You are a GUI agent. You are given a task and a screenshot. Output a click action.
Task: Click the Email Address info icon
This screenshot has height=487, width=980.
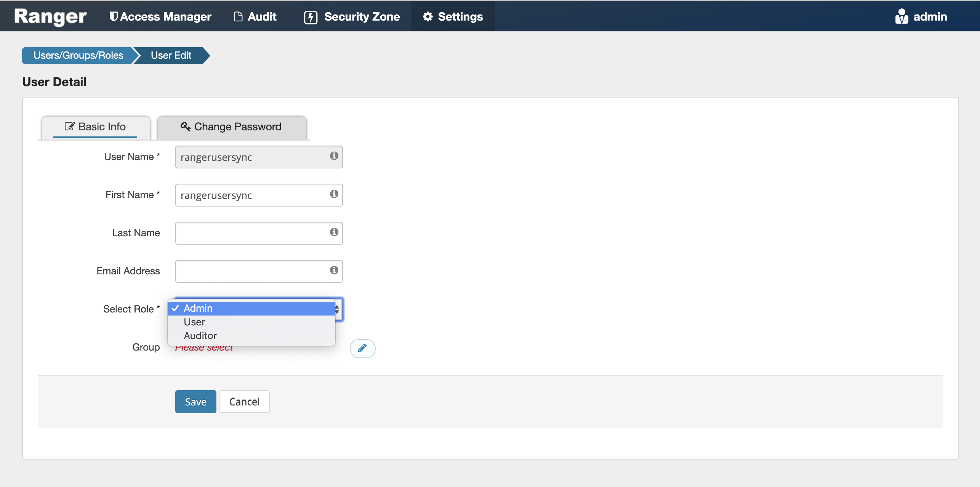[x=334, y=270]
